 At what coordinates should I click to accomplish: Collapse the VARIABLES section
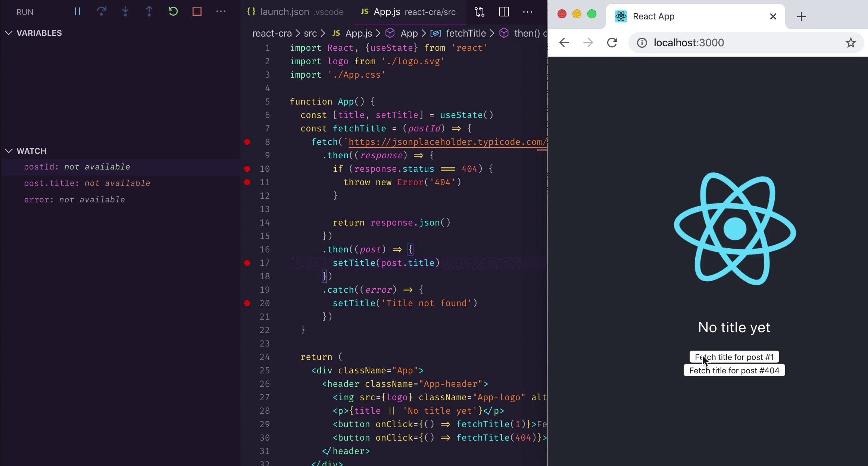pos(9,33)
